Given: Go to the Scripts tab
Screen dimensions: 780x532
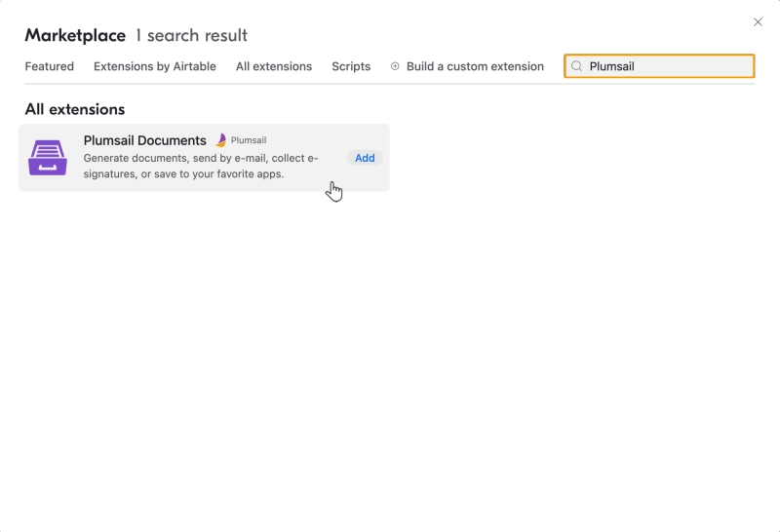Looking at the screenshot, I should 351,66.
